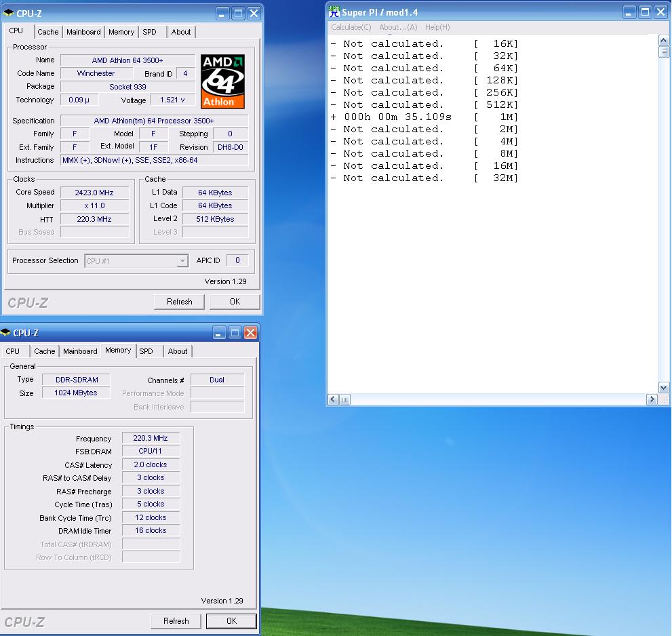
Task: Click the CAS# Latency value 2.0 clocks
Action: pyautogui.click(x=151, y=464)
